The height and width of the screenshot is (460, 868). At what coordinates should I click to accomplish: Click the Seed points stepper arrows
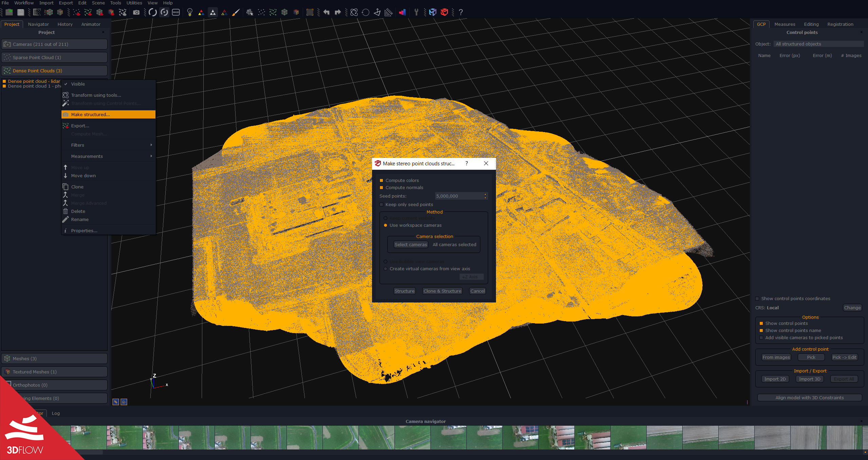pyautogui.click(x=485, y=196)
